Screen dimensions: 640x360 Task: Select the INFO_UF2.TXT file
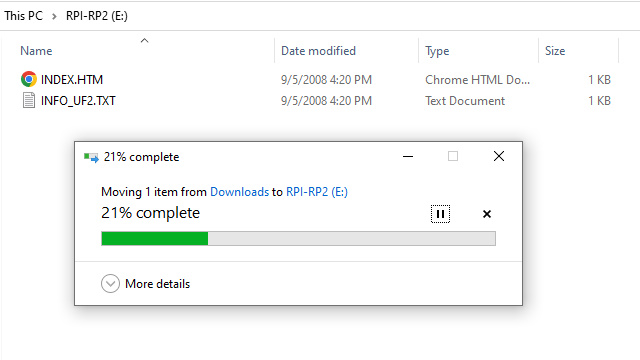coord(78,101)
